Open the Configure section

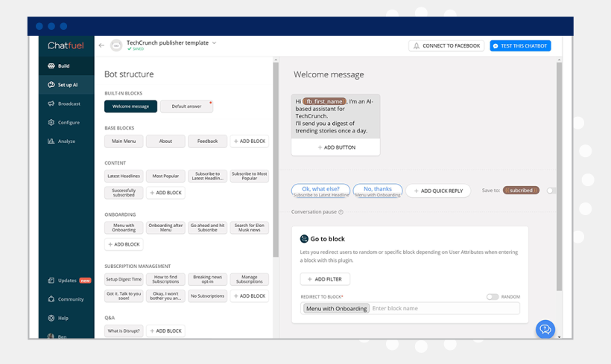click(x=66, y=122)
